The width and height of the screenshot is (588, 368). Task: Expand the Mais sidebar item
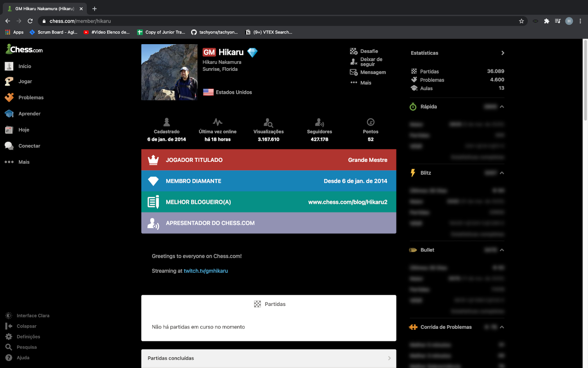[17, 162]
